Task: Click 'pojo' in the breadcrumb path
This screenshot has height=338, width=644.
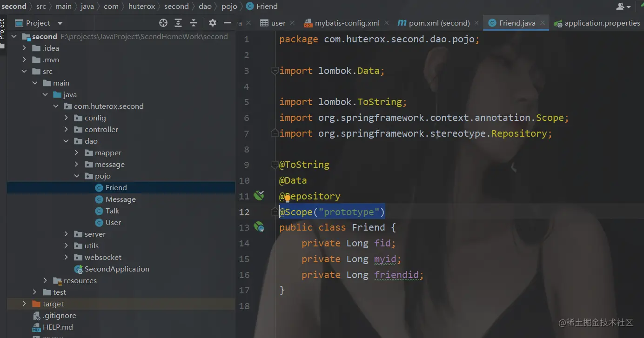Action: 229,6
